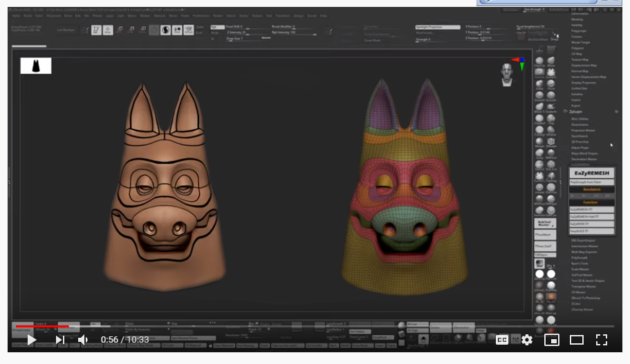
Task: Open the Polygroups tool subpalette
Action: click(x=579, y=31)
